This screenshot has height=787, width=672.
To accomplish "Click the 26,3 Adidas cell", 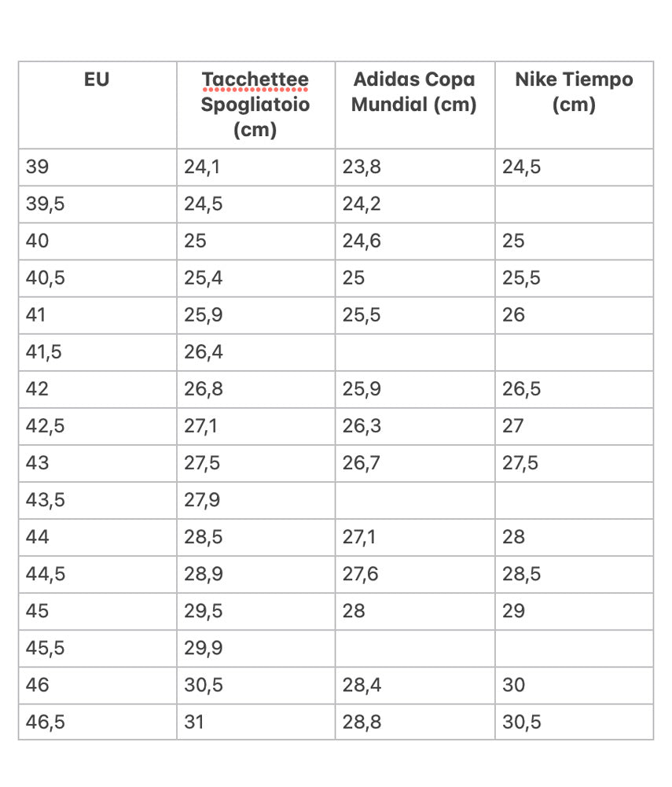I will pos(415,427).
